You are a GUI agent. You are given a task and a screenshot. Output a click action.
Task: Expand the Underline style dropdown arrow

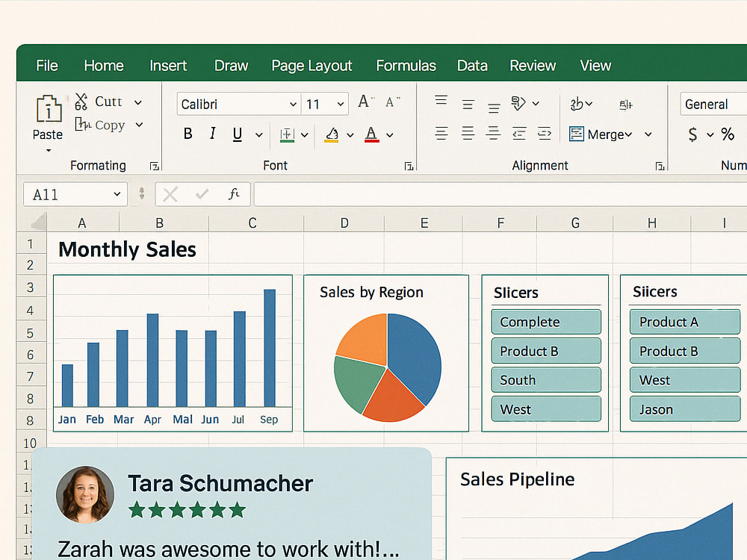pyautogui.click(x=258, y=135)
